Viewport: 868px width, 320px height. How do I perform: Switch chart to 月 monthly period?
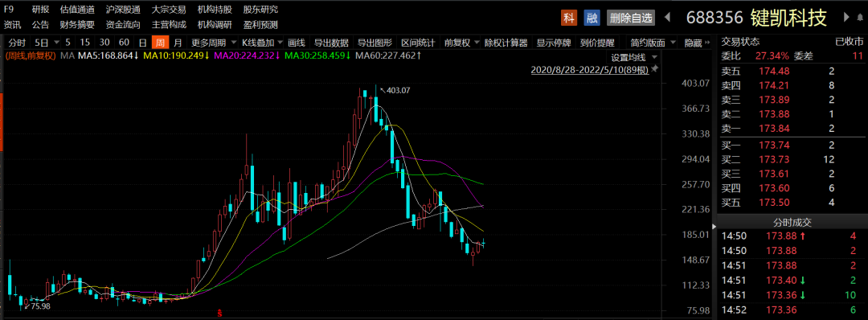pyautogui.click(x=177, y=43)
